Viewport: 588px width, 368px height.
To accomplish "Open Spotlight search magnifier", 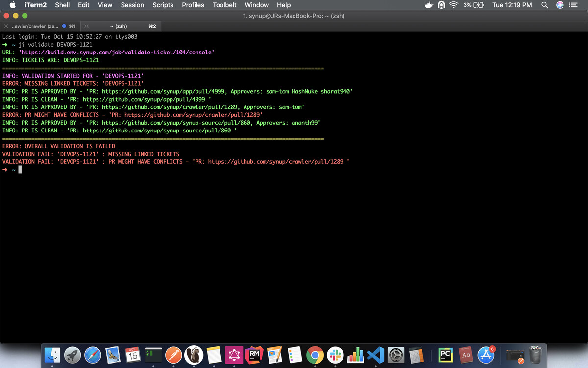I will 544,5.
